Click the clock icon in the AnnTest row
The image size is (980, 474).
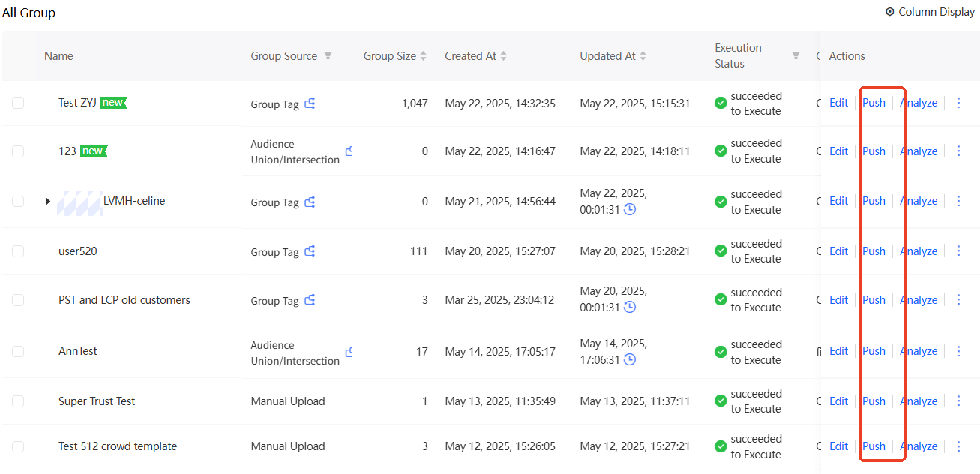(630, 359)
